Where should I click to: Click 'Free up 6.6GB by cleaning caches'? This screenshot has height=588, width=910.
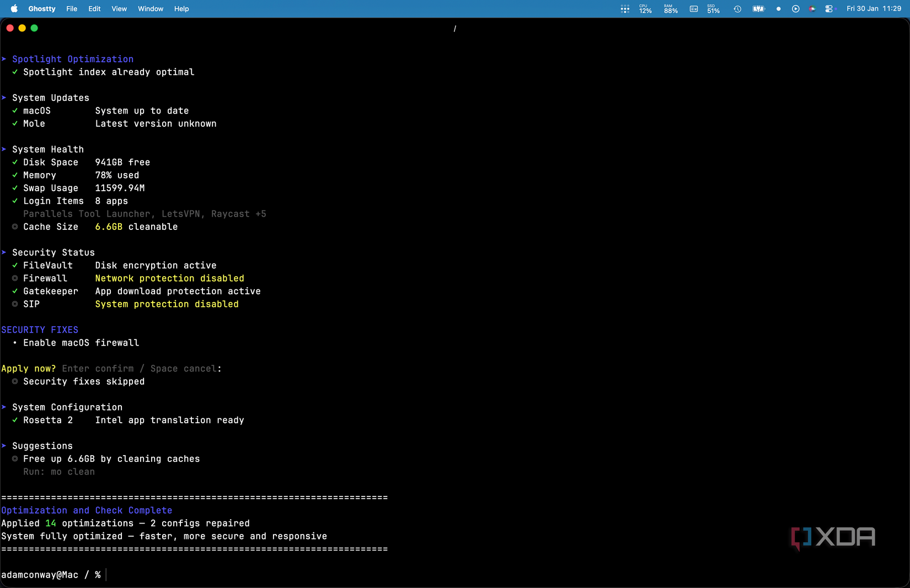point(111,459)
